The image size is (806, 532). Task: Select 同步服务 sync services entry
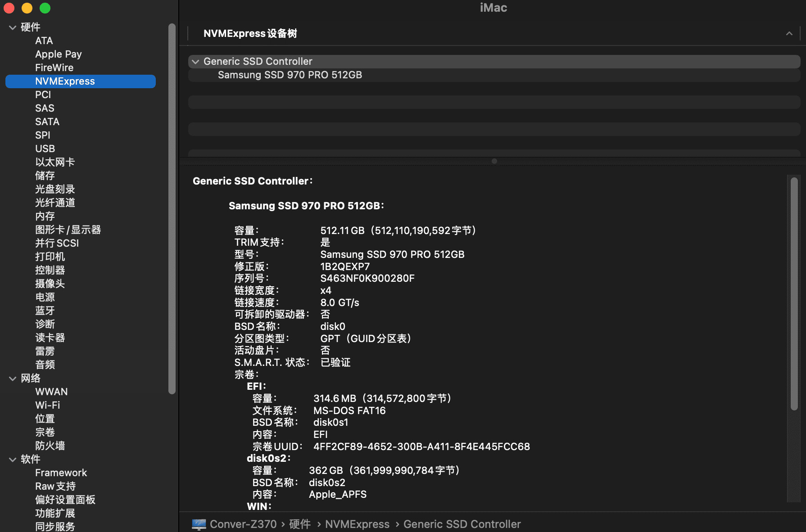55,526
